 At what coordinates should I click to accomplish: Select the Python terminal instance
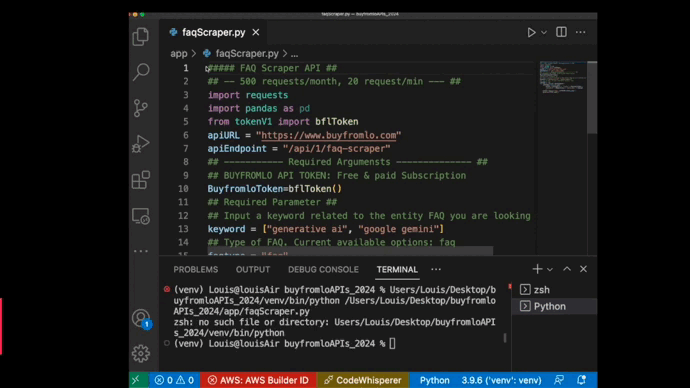[554, 306]
